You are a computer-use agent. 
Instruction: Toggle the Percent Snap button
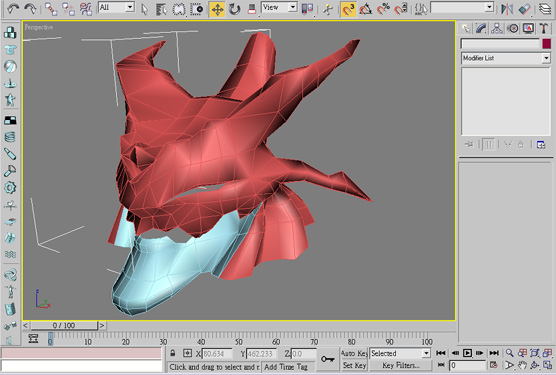click(383, 9)
